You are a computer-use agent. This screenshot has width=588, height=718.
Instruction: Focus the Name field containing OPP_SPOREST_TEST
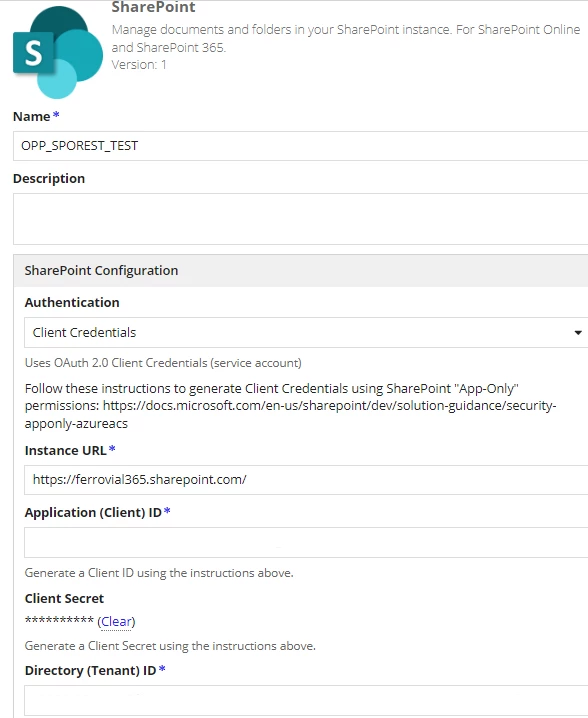[x=300, y=146]
